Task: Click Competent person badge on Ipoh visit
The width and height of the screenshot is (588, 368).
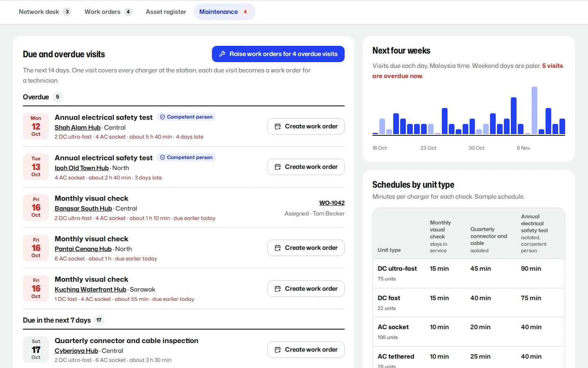Action: point(186,157)
